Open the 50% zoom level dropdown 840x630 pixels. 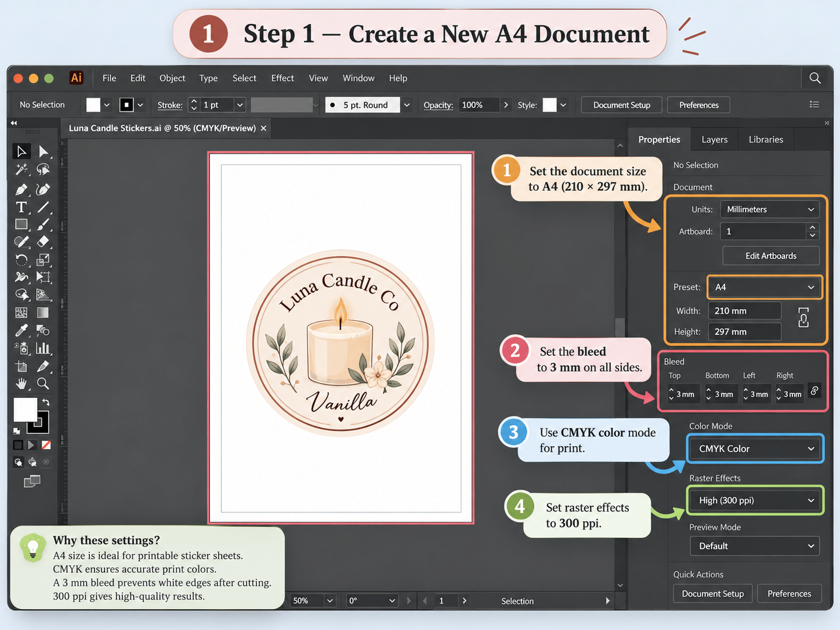pyautogui.click(x=313, y=600)
